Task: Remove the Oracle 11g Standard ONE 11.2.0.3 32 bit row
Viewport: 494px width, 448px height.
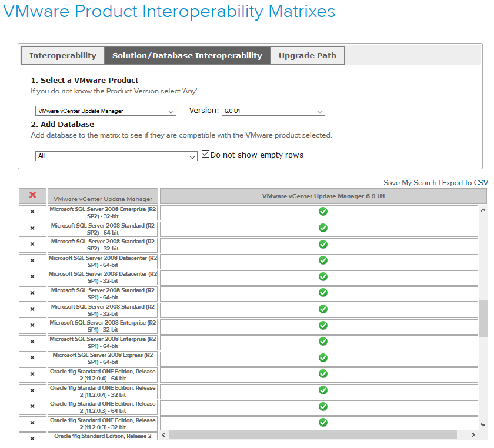Action: pyautogui.click(x=32, y=423)
